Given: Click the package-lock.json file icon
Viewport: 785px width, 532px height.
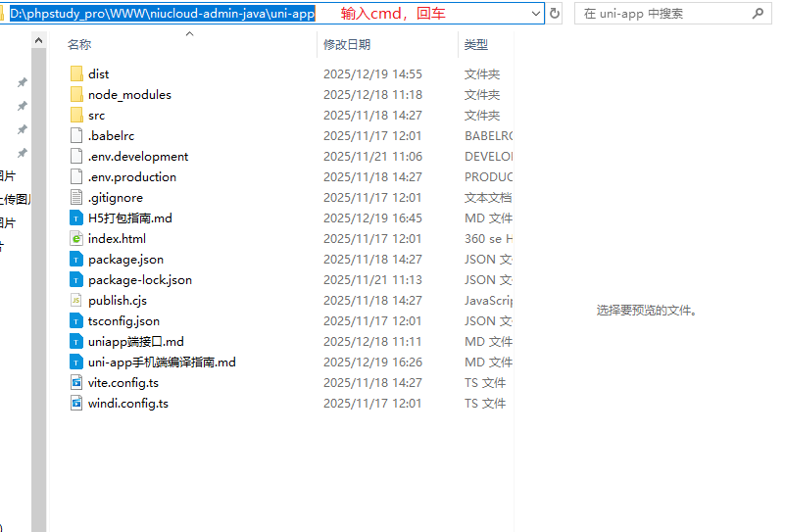Looking at the screenshot, I should [76, 280].
